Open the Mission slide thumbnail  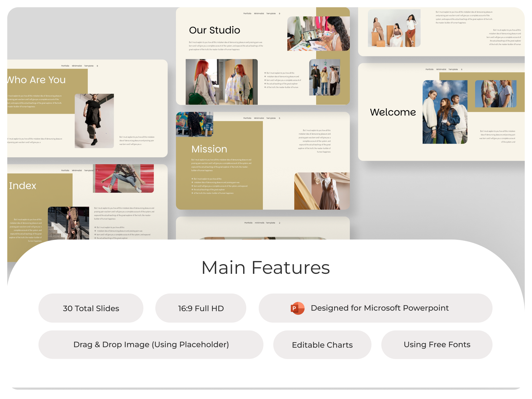pyautogui.click(x=263, y=161)
